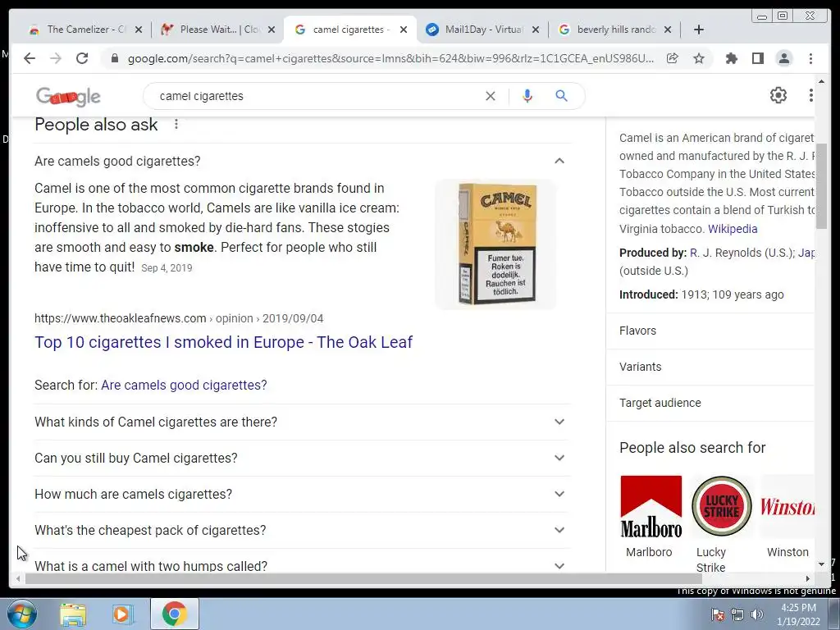Click the Camel pack image
This screenshot has height=630, width=840.
[x=495, y=244]
